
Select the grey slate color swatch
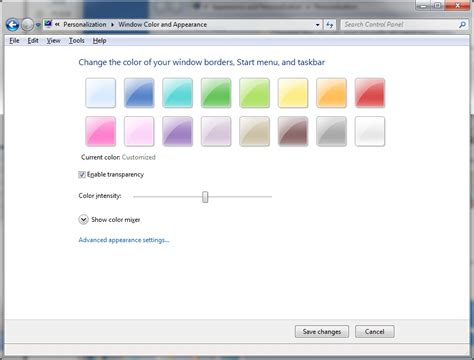tap(331, 131)
